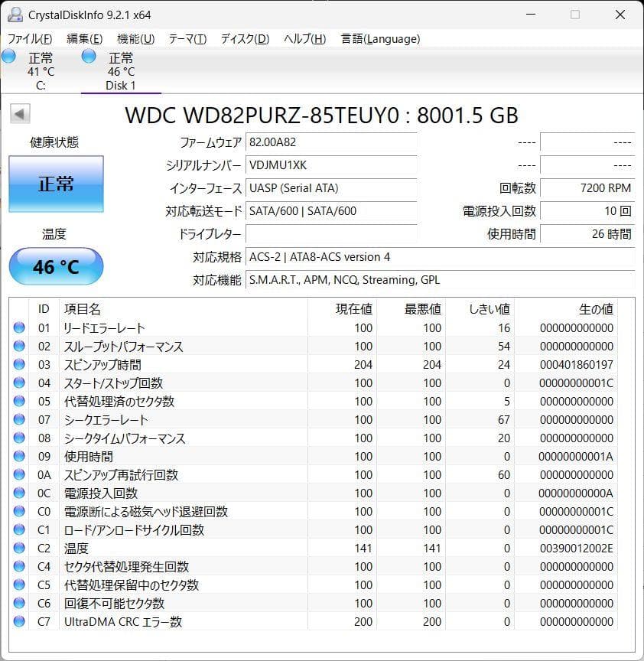Click the CrystalDiskInfo app icon in title bar
The image size is (644, 661).
tap(15, 15)
